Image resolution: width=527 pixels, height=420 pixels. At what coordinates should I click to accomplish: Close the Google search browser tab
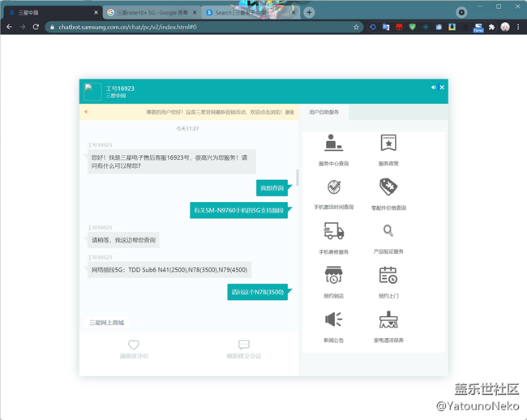tap(195, 12)
